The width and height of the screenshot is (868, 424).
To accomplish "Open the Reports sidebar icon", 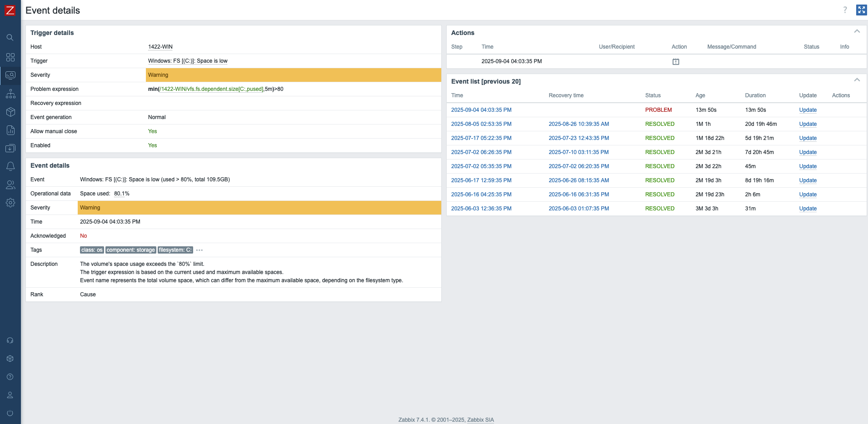I will tap(10, 130).
